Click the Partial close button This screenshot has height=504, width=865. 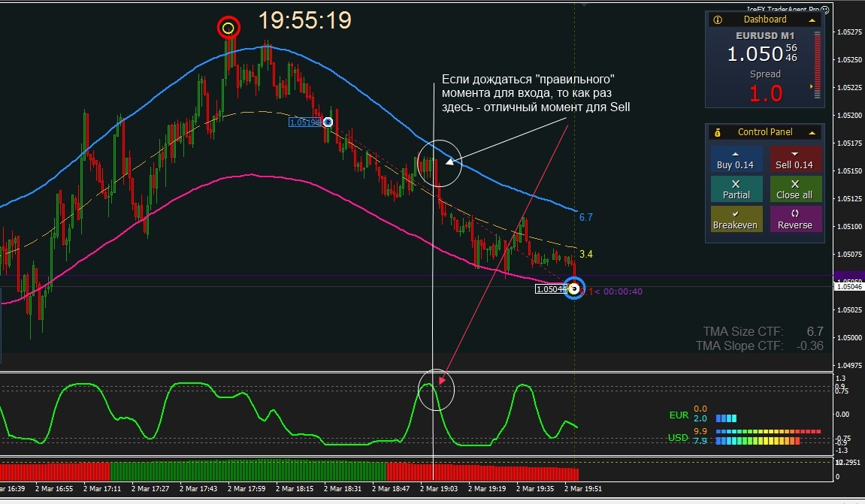coord(736,189)
